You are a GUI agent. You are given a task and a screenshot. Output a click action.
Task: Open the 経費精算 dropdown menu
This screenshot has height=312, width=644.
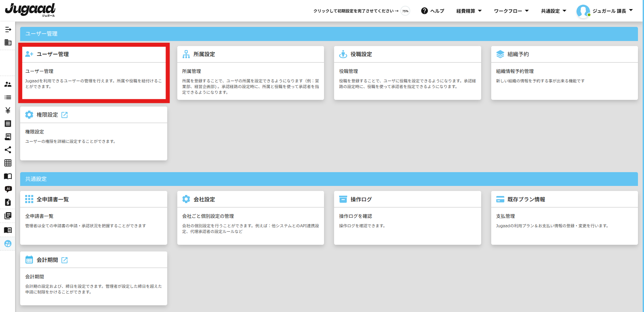(x=469, y=11)
